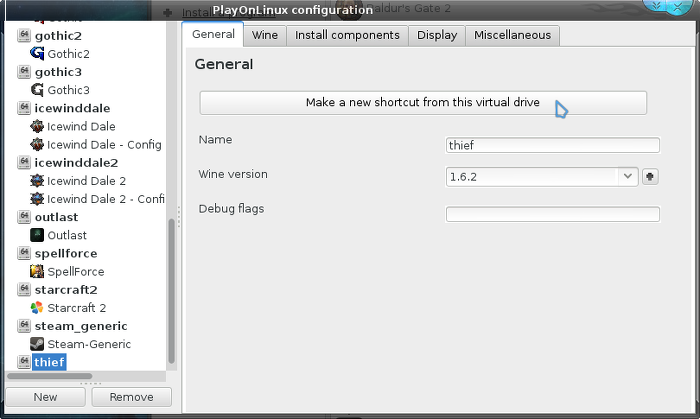This screenshot has width=700, height=419.
Task: Click the SpellForce shortcut icon
Action: (x=37, y=271)
